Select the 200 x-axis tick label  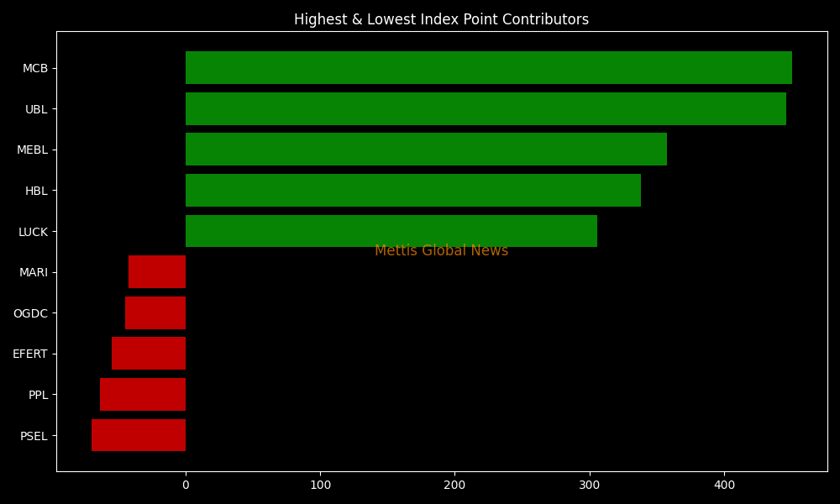454,485
